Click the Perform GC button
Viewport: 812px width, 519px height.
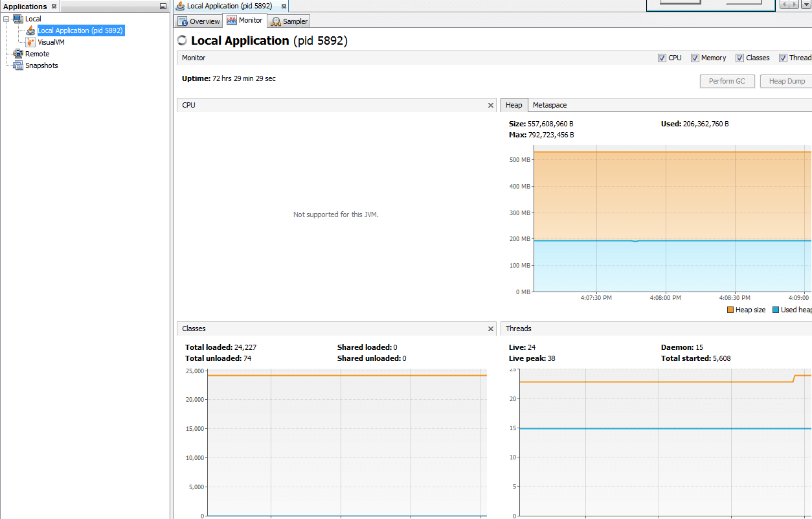click(727, 81)
